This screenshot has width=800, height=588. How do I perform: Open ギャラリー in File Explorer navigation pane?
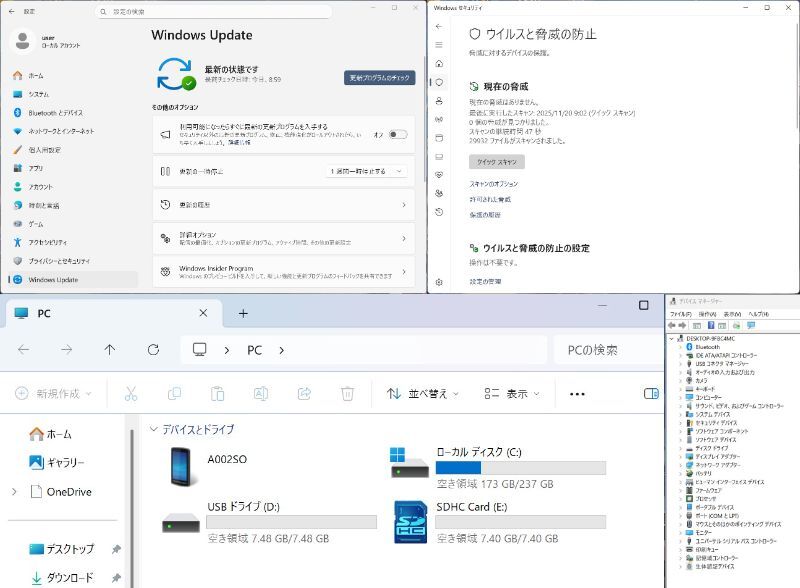coord(57,462)
